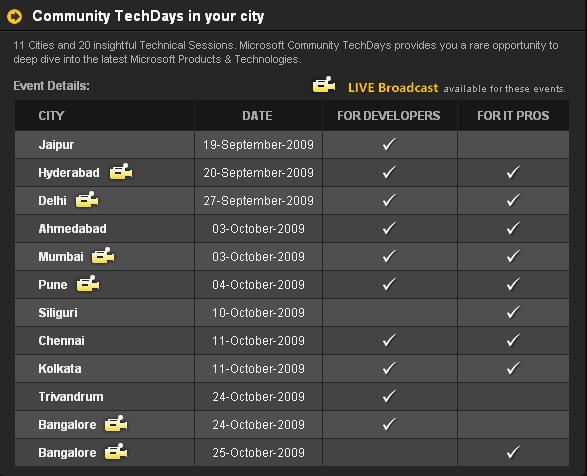Click Siliguri For IT Pros checkmark
Viewport: 587px width, 476px height.
tap(513, 312)
